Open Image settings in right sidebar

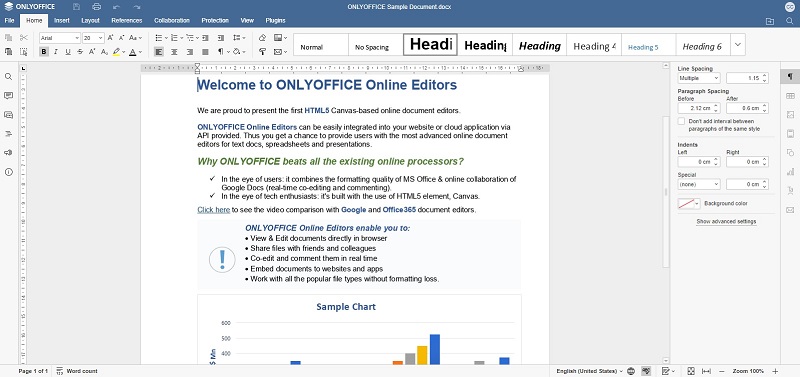click(790, 115)
